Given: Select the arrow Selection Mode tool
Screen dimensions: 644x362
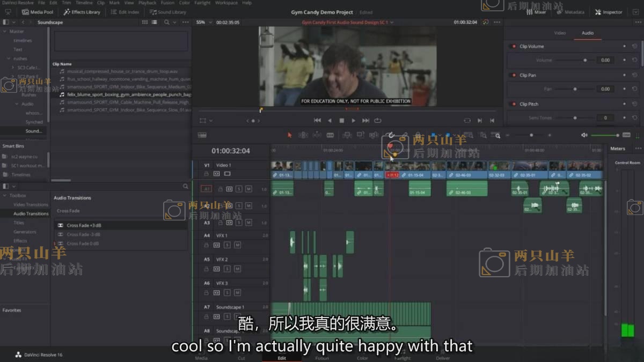Looking at the screenshot, I should [290, 135].
